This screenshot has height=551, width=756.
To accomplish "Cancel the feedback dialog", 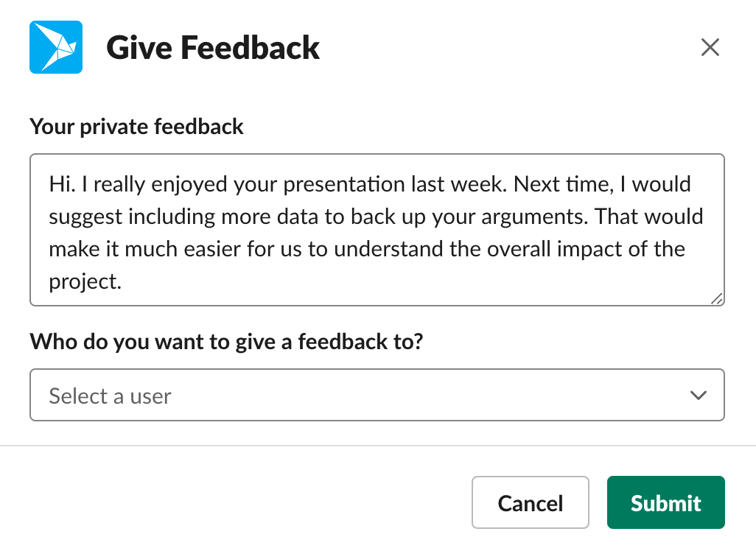I will point(531,502).
